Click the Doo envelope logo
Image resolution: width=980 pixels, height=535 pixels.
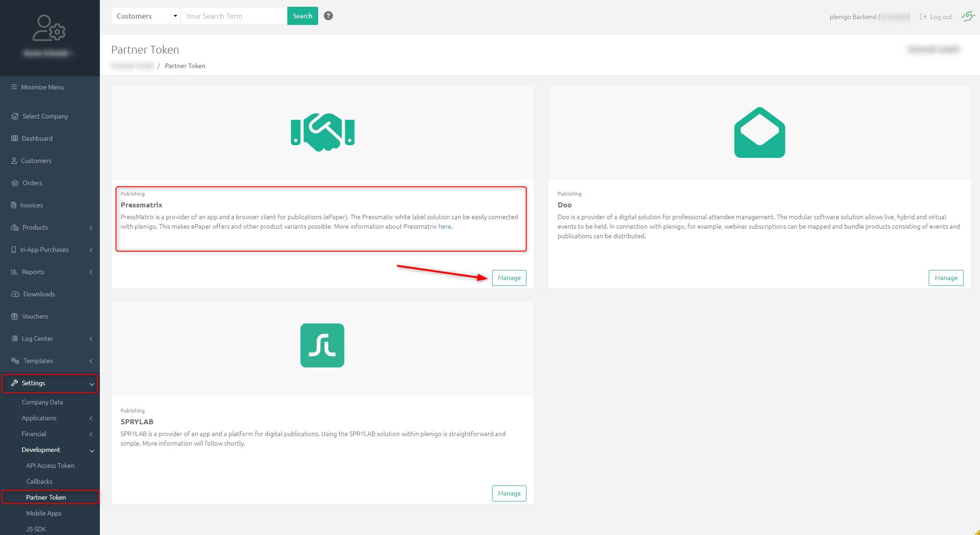(x=759, y=133)
